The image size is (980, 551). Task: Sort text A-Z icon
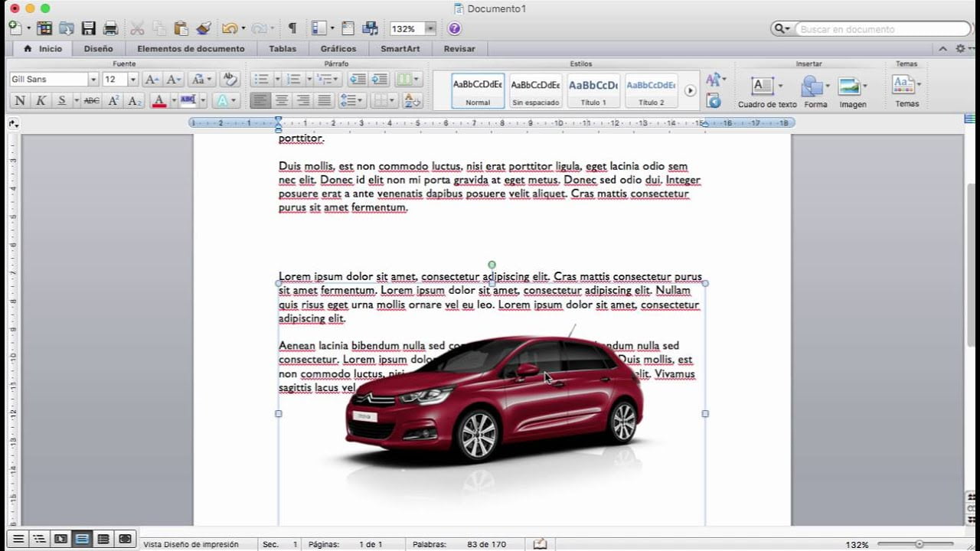pos(412,100)
